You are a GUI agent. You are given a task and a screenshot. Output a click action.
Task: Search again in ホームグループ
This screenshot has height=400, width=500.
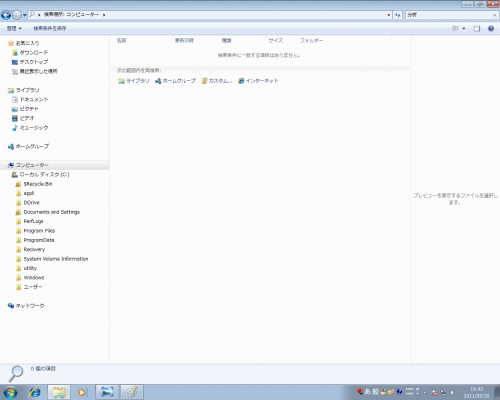coord(175,81)
